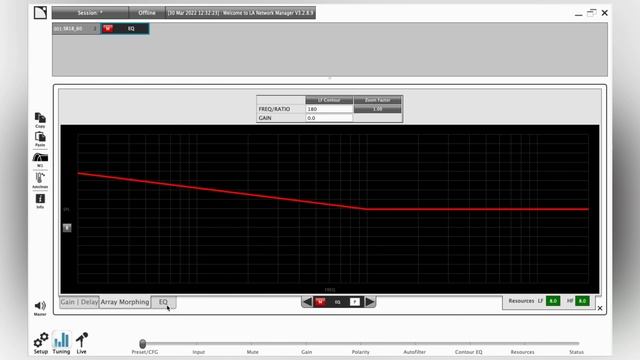Screen dimensions: 640x360
Task: Toggle the white P button in bottom navigator
Action: click(x=355, y=302)
